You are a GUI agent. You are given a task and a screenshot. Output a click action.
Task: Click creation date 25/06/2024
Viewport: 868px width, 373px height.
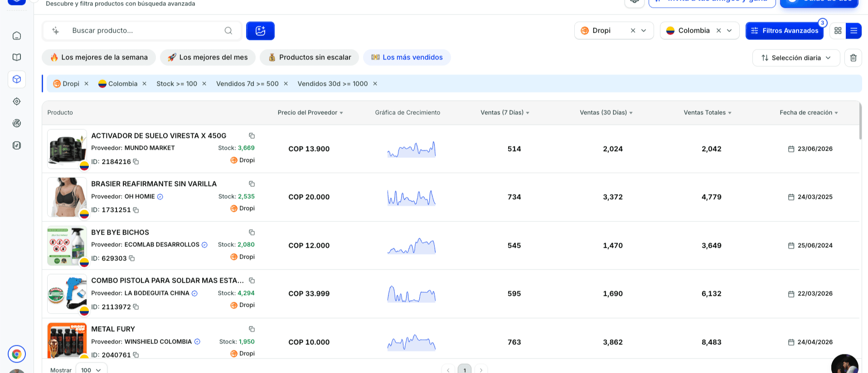[815, 245]
